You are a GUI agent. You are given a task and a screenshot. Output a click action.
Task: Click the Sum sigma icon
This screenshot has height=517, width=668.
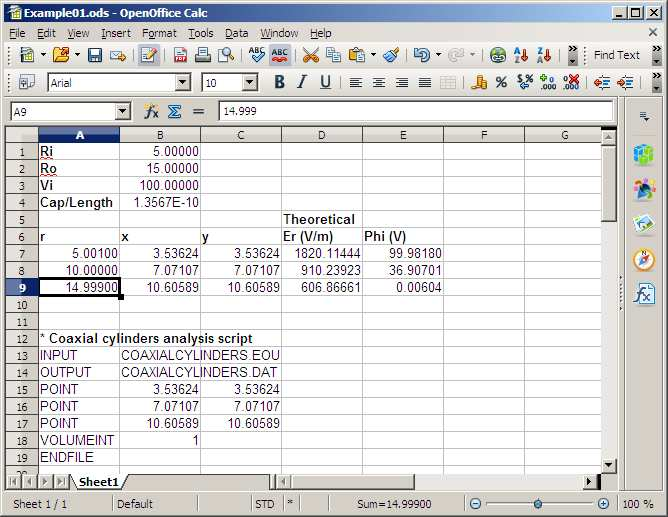tap(174, 112)
